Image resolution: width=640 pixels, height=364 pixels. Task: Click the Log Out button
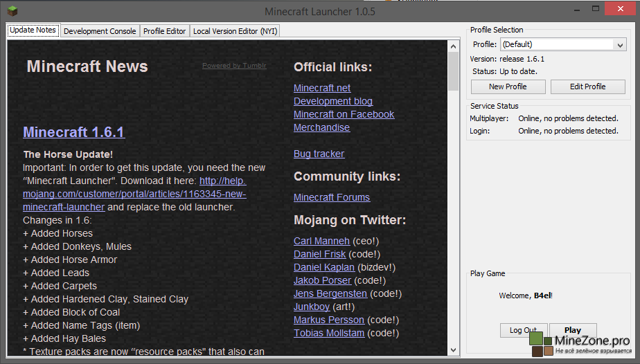pyautogui.click(x=523, y=330)
